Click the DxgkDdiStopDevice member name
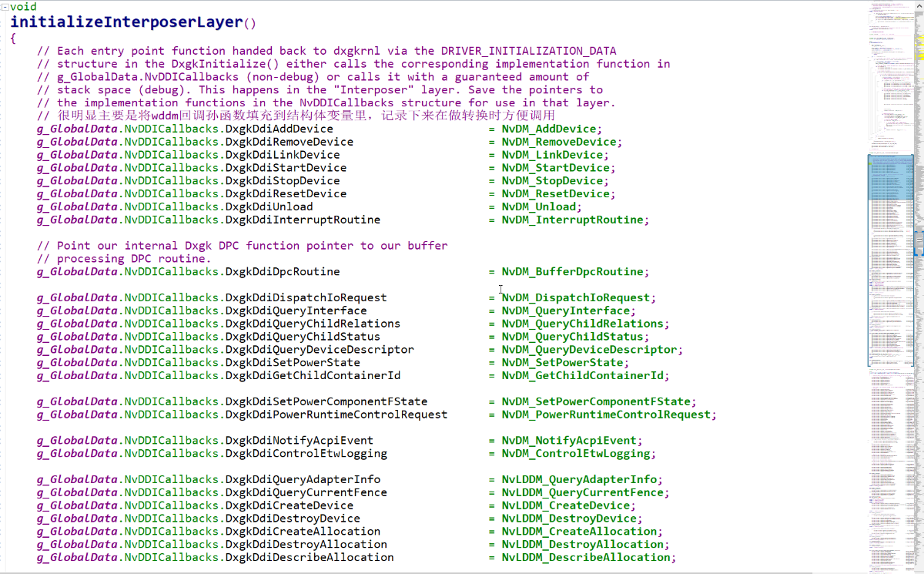The height and width of the screenshot is (574, 924). [282, 181]
